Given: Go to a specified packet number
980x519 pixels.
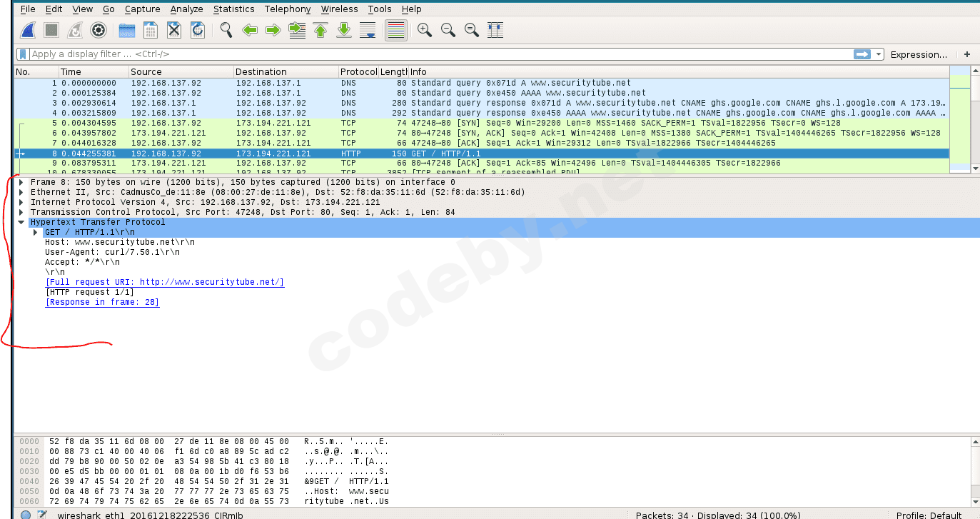Looking at the screenshot, I should coord(297,30).
